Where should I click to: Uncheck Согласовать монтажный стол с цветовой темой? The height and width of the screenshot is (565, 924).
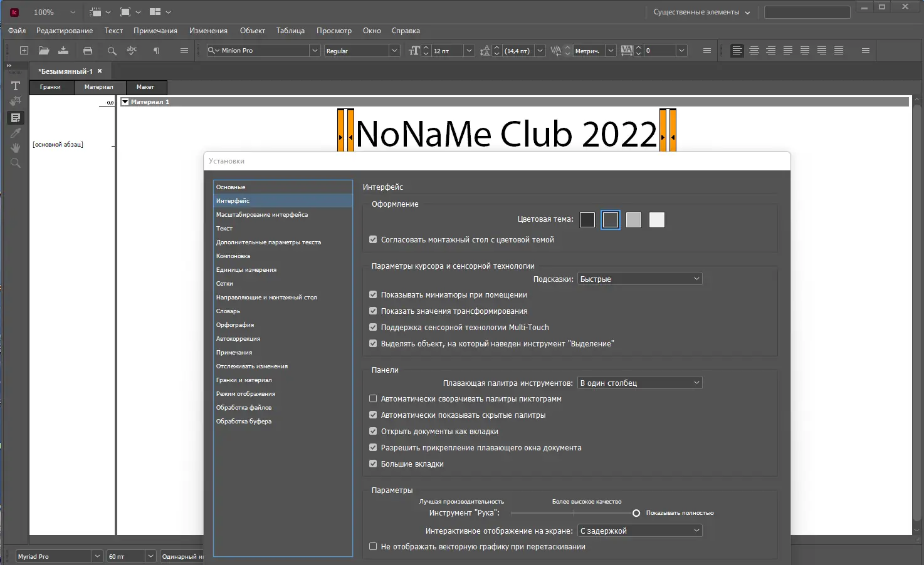373,239
